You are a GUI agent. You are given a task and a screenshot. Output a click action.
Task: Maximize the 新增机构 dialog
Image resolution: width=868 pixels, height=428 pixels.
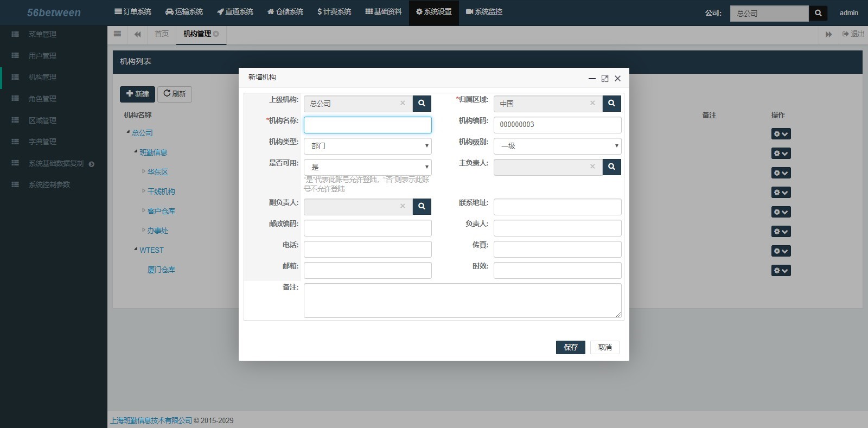coord(605,79)
